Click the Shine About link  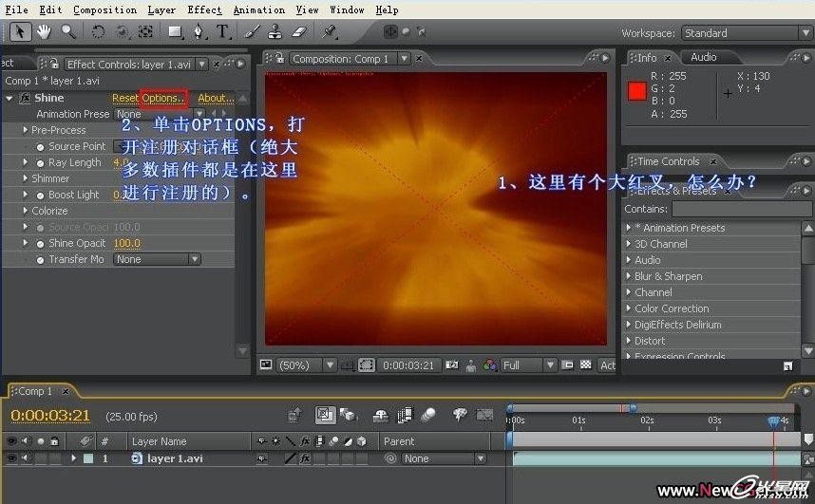(216, 98)
